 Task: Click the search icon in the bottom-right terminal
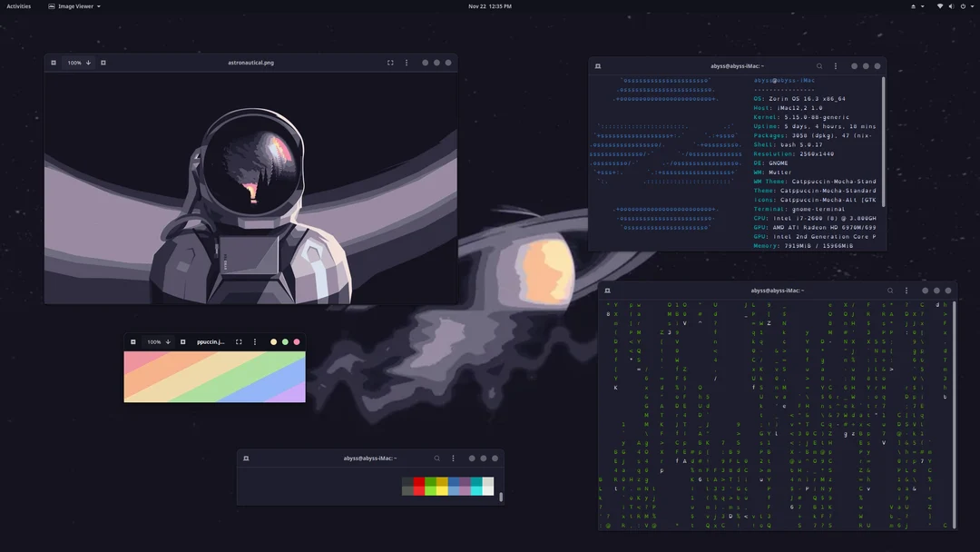[889, 291]
